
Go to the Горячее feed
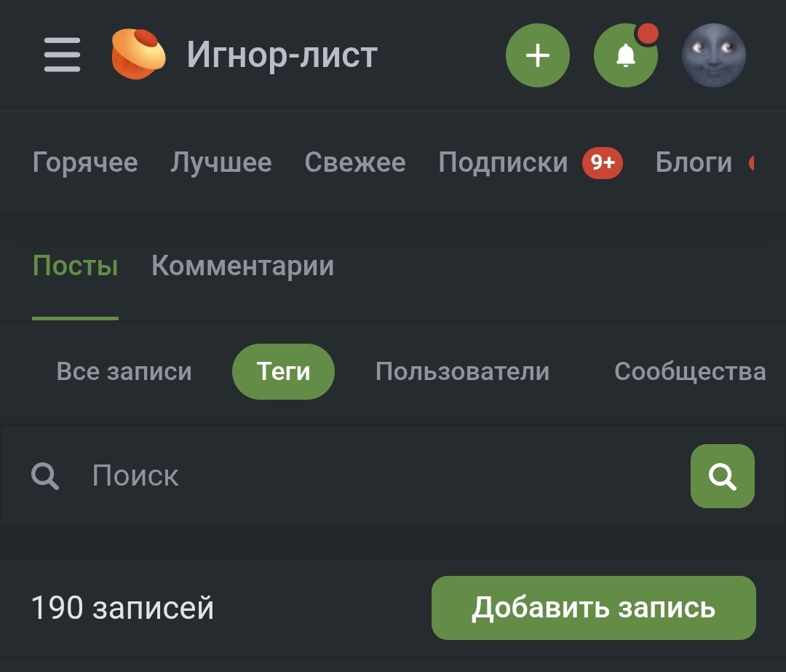coord(85,162)
